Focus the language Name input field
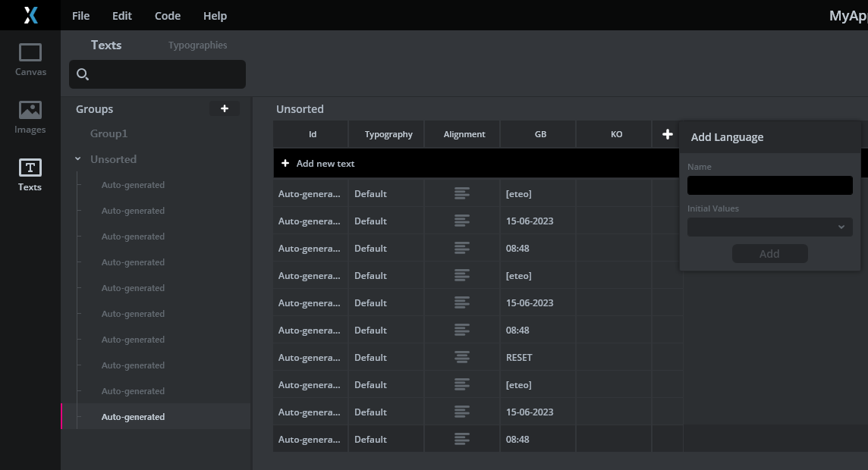868x470 pixels. [x=769, y=185]
